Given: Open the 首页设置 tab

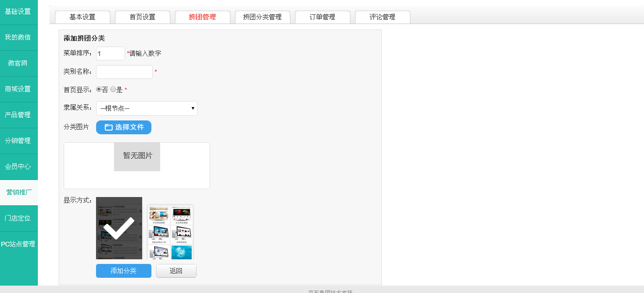Looking at the screenshot, I should (x=143, y=17).
